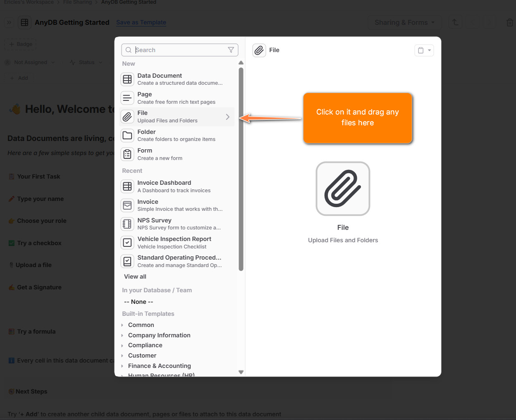Expand the Common templates category
516x420 pixels.
[122, 325]
